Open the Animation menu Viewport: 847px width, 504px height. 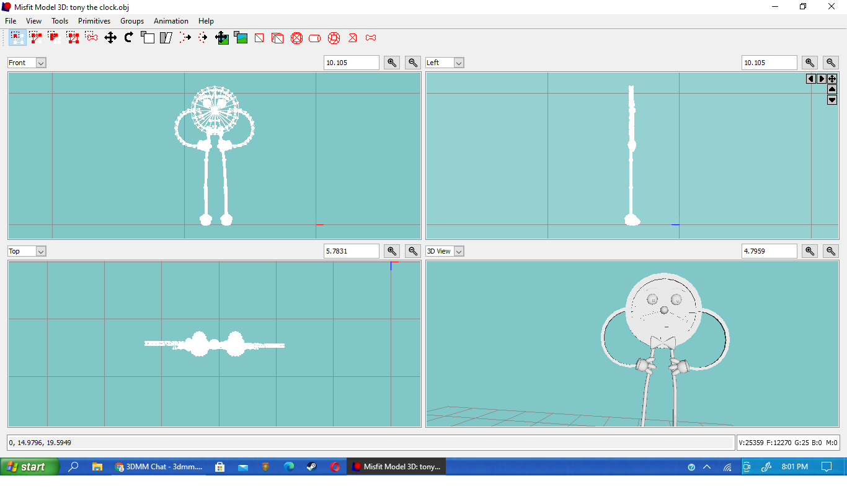point(171,21)
